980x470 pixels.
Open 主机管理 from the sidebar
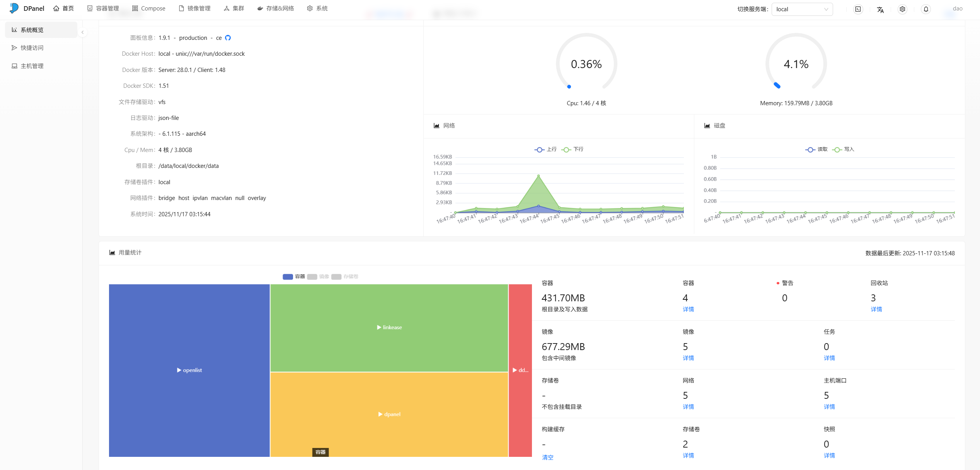point(32,66)
